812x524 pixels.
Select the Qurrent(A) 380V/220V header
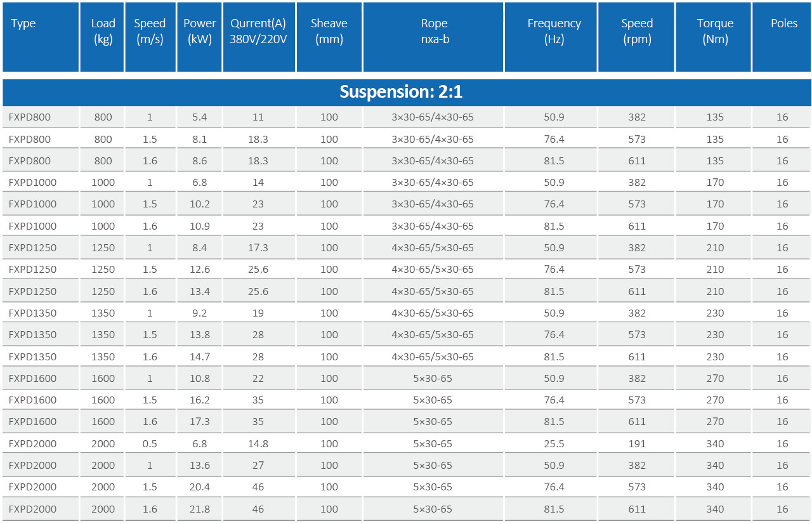(258, 31)
